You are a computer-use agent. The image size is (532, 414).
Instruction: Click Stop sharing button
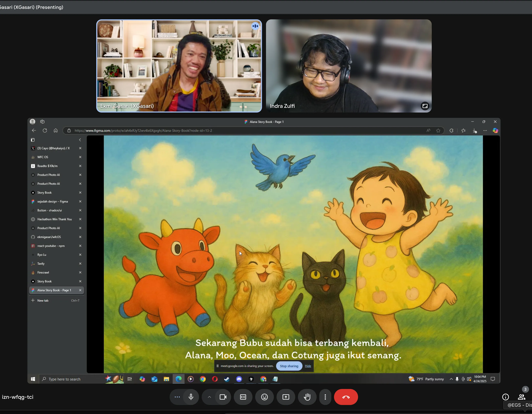tap(289, 366)
